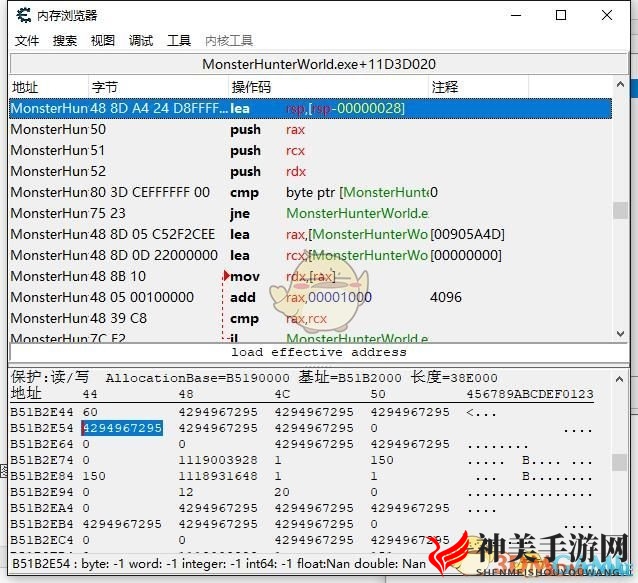Click the address B51B2EB4 in hex view
This screenshot has height=583, width=638.
point(42,524)
